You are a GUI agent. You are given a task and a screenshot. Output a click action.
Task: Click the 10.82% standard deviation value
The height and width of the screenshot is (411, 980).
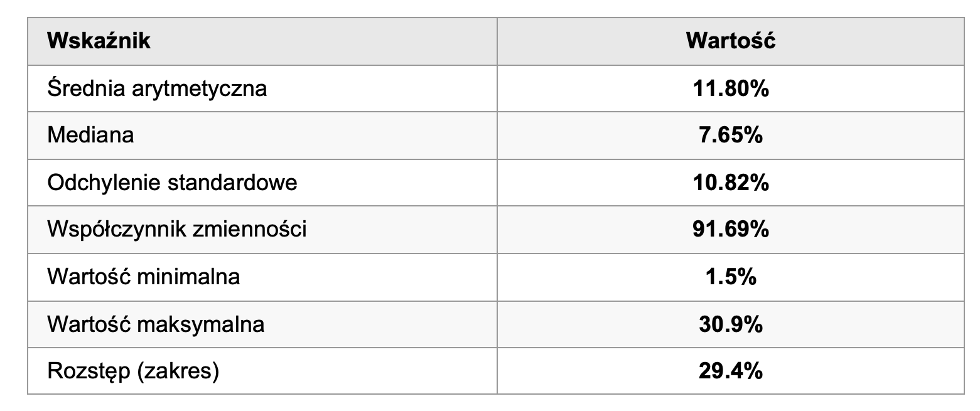730,183
